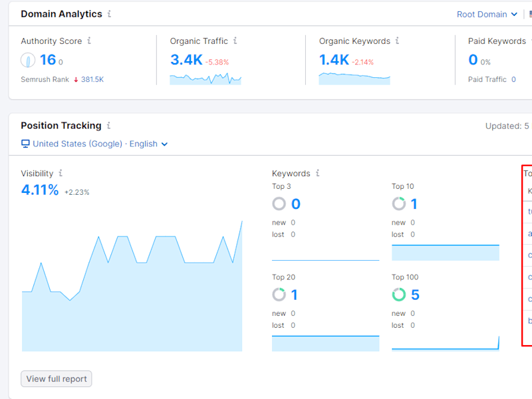The height and width of the screenshot is (399, 532).
Task: Click the -2.14% keywords change text
Action: [362, 62]
